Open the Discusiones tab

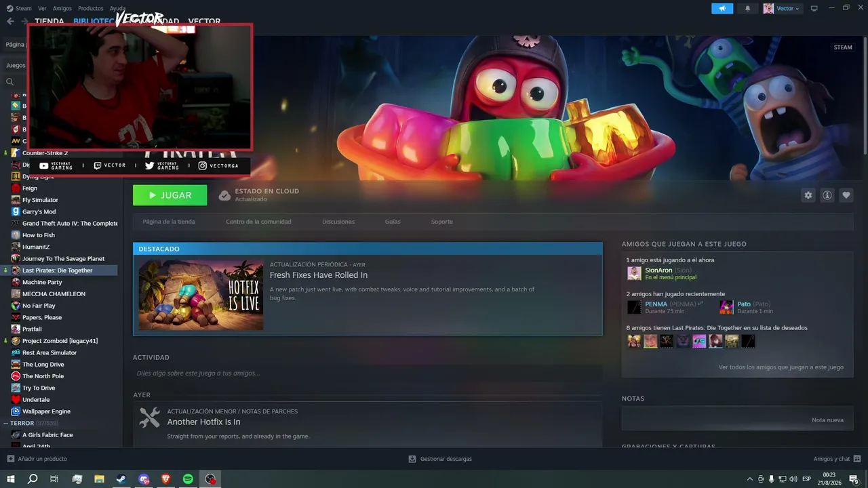tap(338, 222)
